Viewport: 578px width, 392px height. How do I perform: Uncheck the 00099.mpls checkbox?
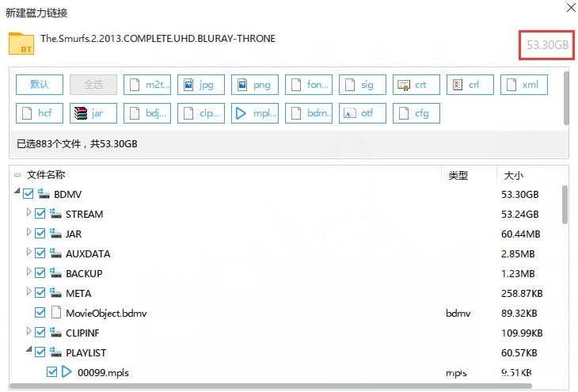tap(51, 372)
